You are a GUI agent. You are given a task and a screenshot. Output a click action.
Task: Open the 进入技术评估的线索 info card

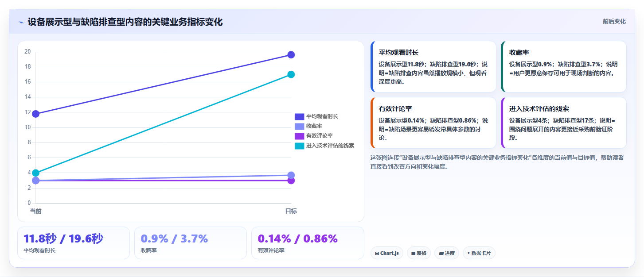click(x=563, y=123)
